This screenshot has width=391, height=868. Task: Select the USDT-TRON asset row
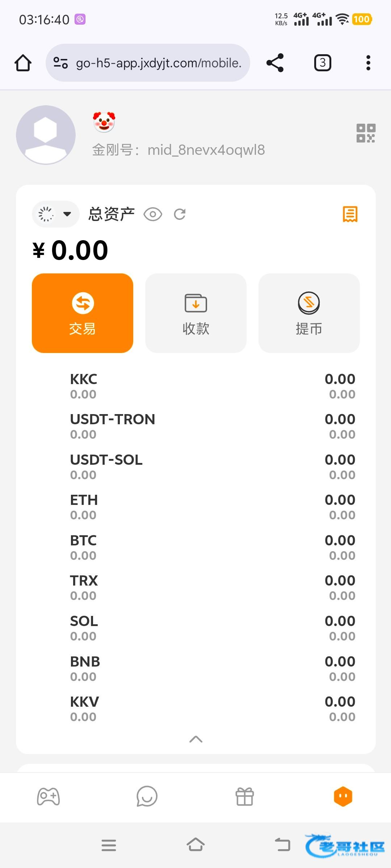195,426
